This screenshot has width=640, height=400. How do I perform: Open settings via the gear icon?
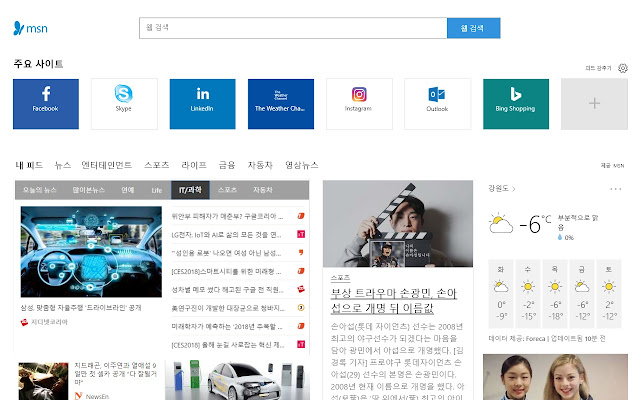622,68
